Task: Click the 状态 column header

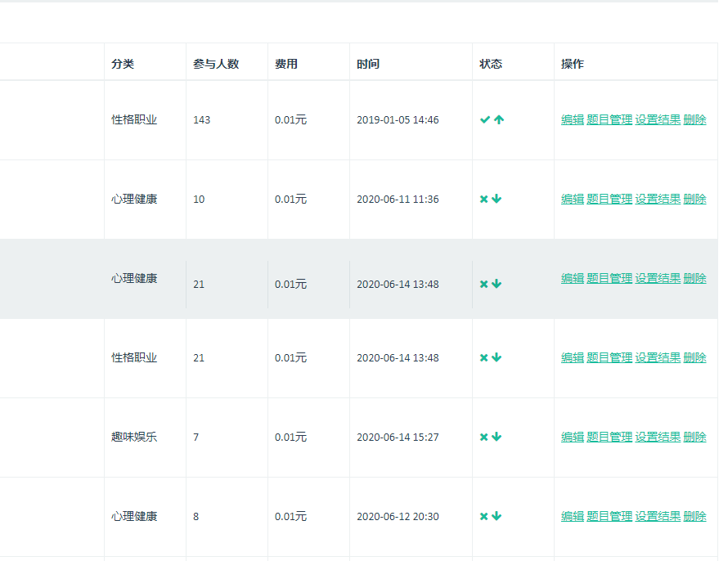Action: click(x=491, y=64)
